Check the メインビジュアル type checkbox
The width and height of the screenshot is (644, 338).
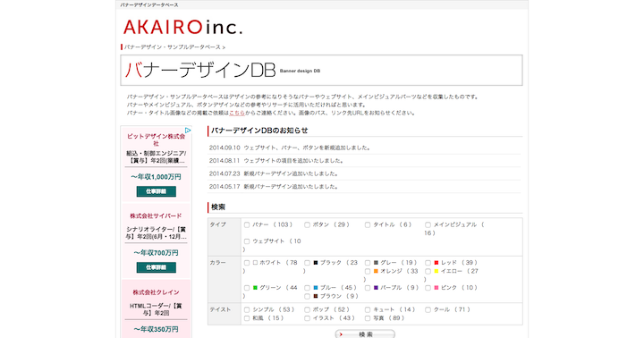tap(428, 225)
